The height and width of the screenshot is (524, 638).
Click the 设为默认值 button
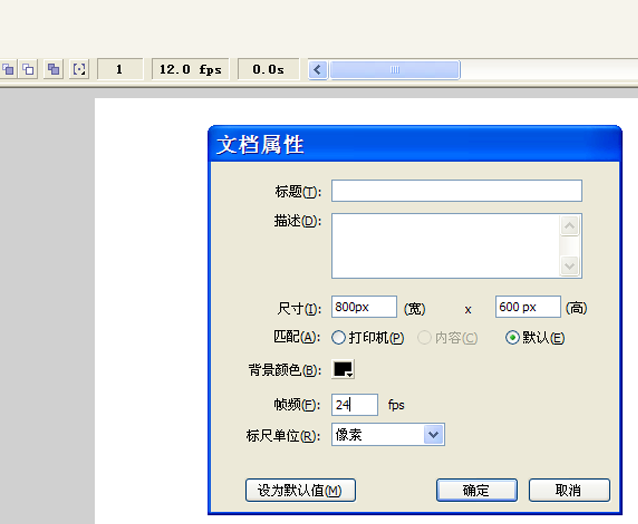coord(300,490)
